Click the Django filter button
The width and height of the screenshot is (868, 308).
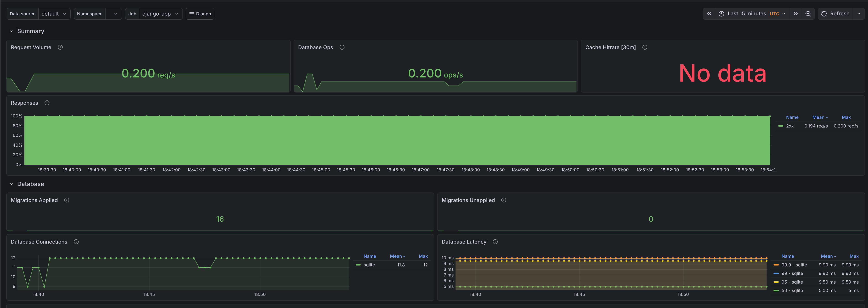(200, 13)
